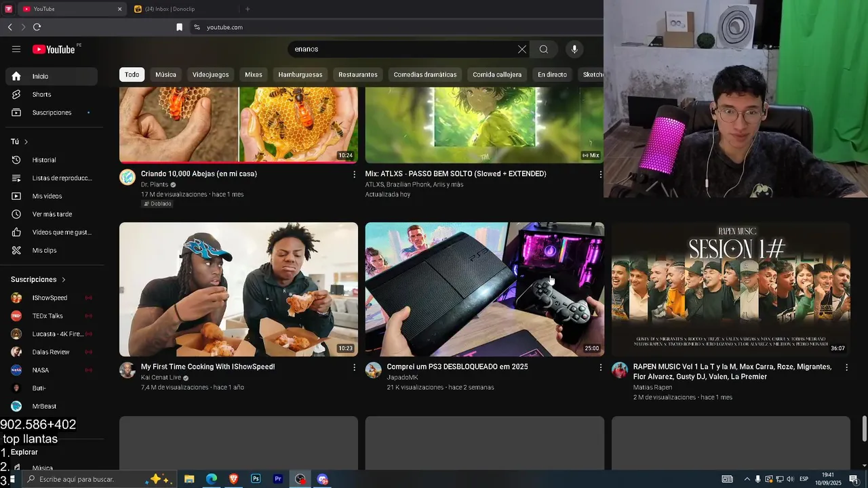Open Dalas Review subscription channel

(x=52, y=352)
